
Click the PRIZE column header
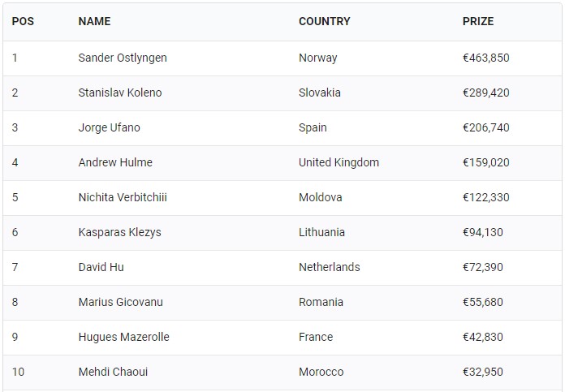click(478, 21)
